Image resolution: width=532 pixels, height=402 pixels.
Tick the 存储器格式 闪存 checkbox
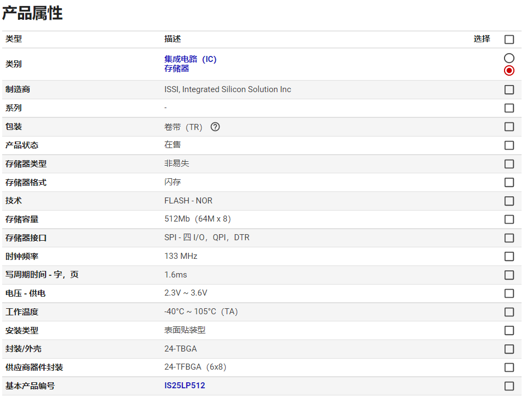[x=509, y=182]
